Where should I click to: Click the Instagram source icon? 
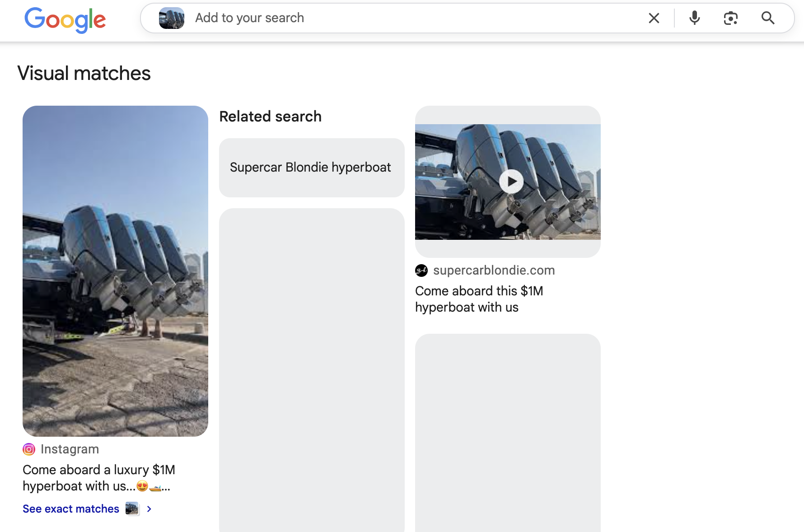29,449
